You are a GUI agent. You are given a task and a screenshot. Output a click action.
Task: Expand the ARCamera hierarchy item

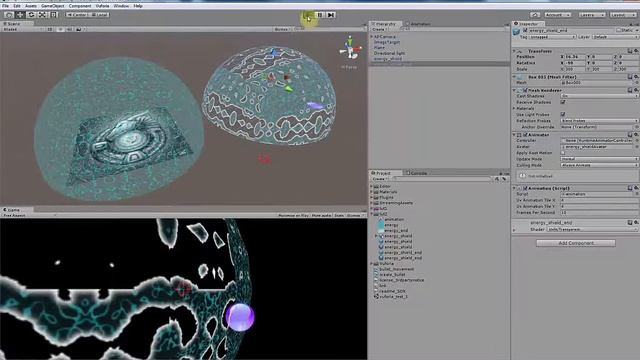pos(372,37)
